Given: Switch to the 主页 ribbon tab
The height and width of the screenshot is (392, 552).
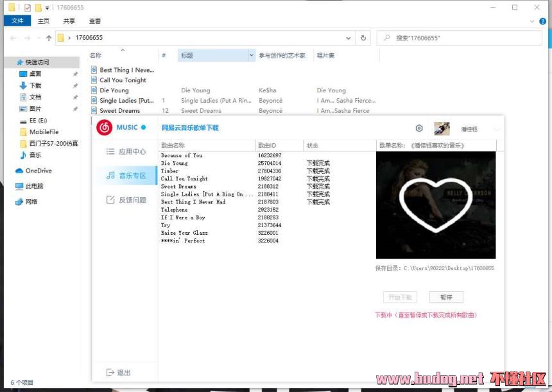Looking at the screenshot, I should click(x=43, y=21).
